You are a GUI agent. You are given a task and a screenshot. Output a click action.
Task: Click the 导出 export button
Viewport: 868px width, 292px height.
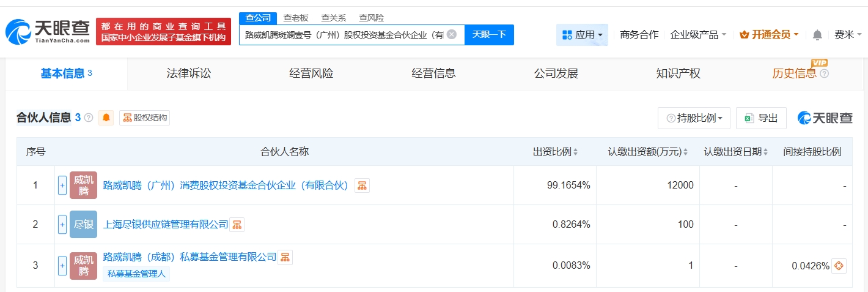pos(761,118)
